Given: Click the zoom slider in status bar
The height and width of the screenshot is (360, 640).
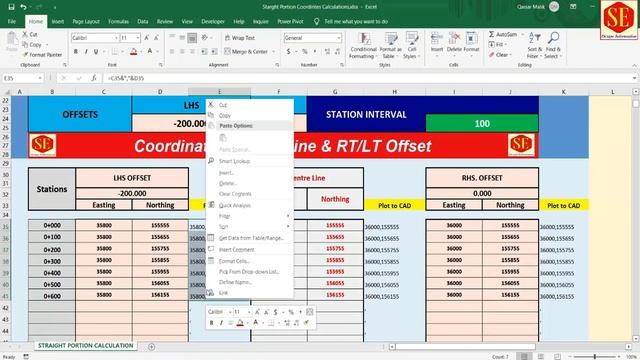Looking at the screenshot, I should pos(594,357).
